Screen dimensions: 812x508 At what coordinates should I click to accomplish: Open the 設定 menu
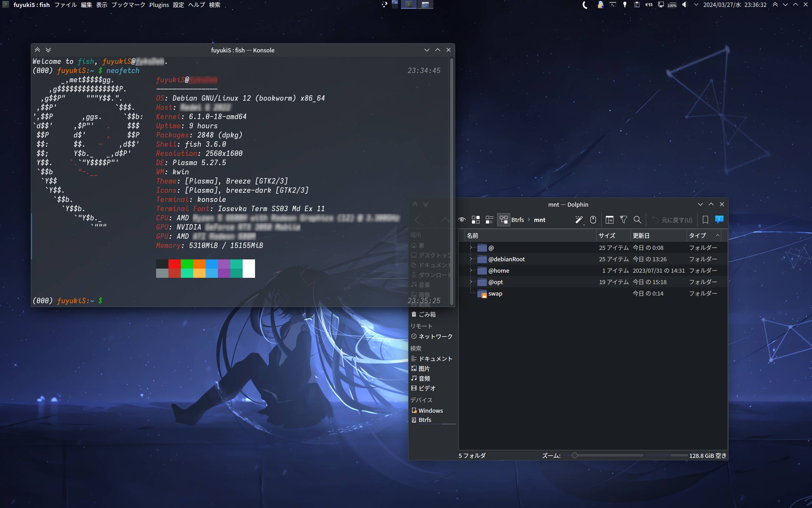tap(179, 5)
